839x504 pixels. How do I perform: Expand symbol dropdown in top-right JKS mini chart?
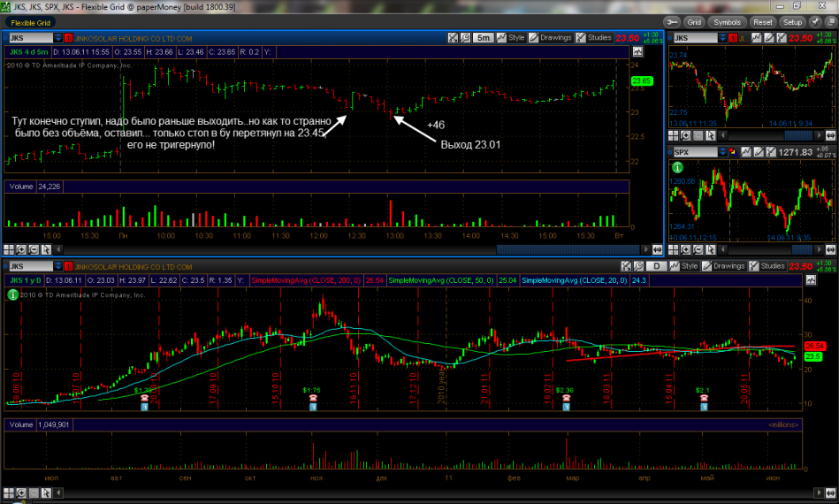point(722,37)
